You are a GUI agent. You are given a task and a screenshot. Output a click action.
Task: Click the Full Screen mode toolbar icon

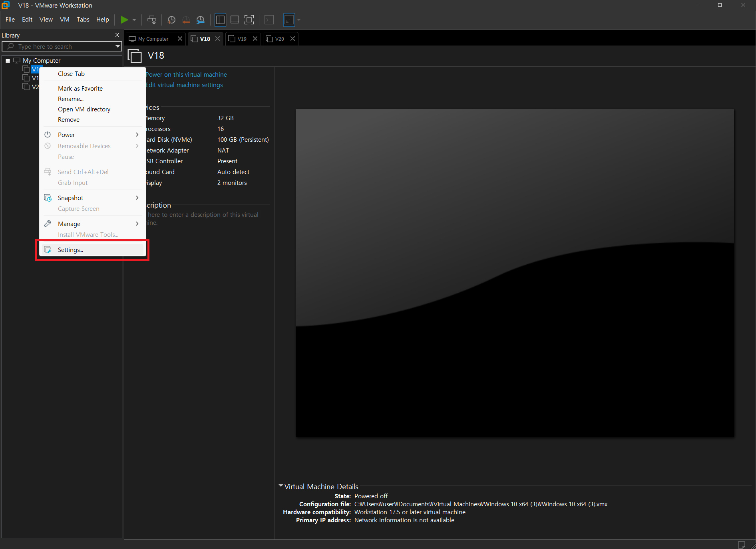249,20
